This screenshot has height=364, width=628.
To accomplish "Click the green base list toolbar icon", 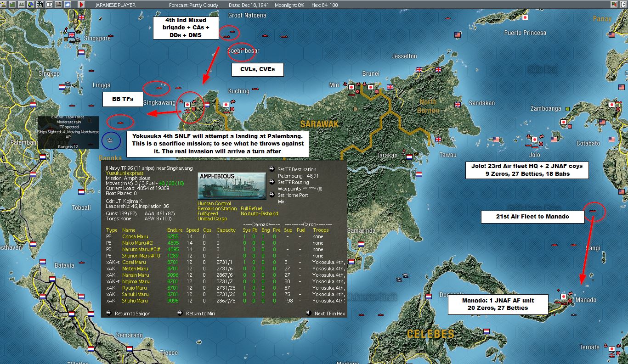I will click(x=12, y=5).
